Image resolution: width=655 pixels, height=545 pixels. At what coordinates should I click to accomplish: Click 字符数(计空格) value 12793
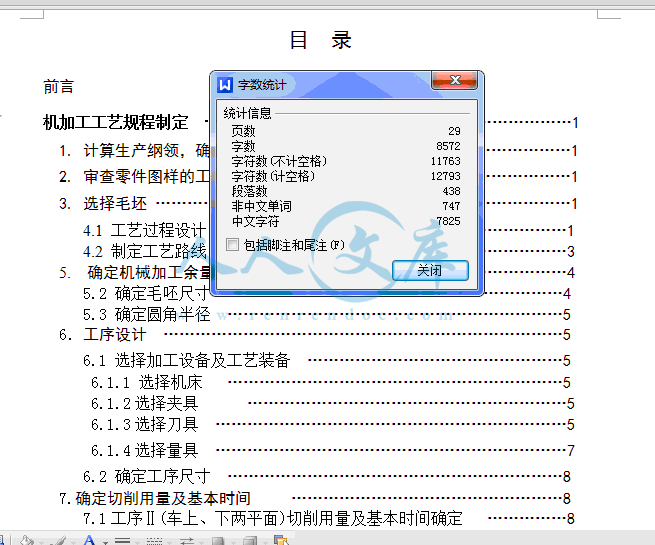tap(446, 176)
